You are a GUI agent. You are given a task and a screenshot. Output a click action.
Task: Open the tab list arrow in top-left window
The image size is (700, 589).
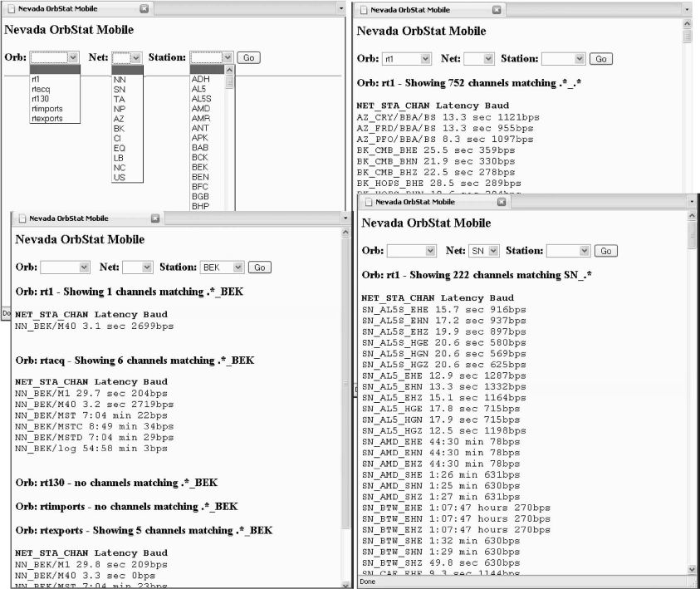(x=341, y=8)
